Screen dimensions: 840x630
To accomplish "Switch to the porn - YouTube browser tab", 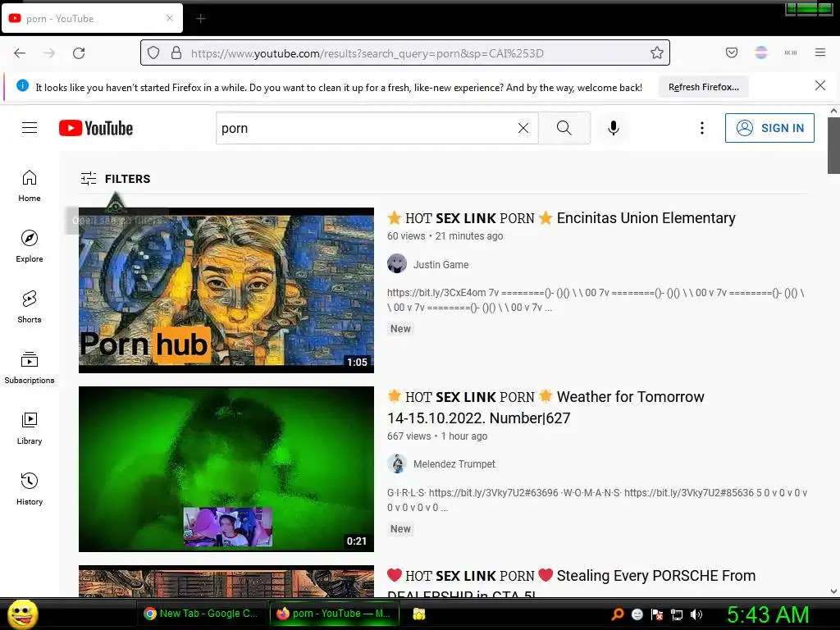I will [x=92, y=18].
